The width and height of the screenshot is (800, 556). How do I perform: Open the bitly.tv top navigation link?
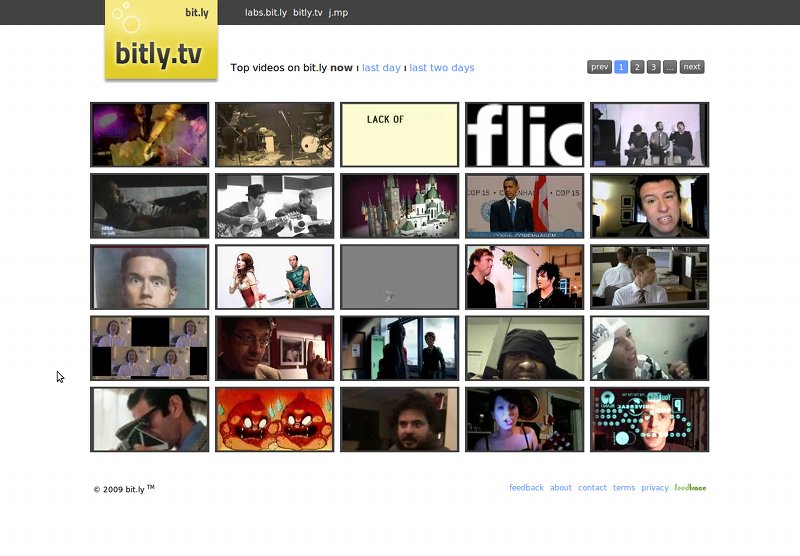coord(308,12)
